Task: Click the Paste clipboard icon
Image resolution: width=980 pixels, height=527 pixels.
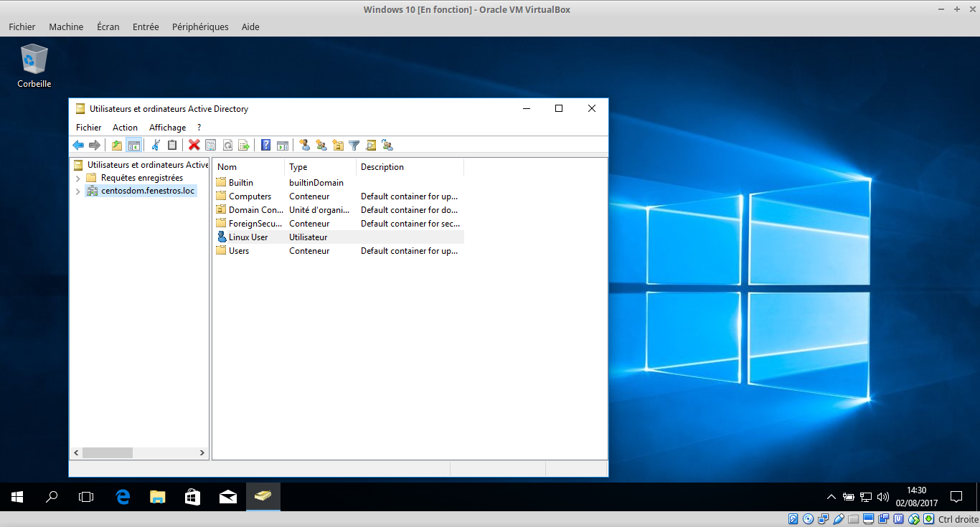Action: (x=172, y=145)
